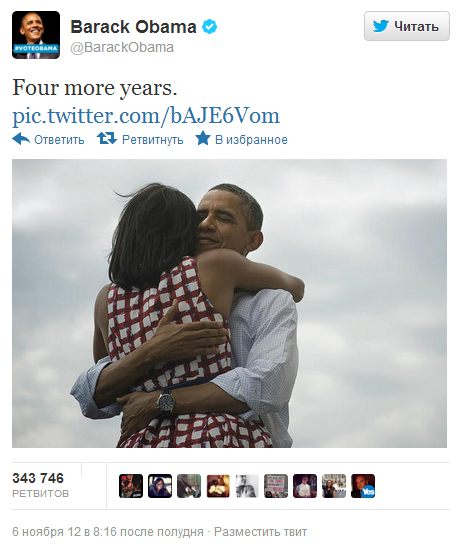Click the retweet arrows icon
The image size is (463, 551).
point(107,138)
